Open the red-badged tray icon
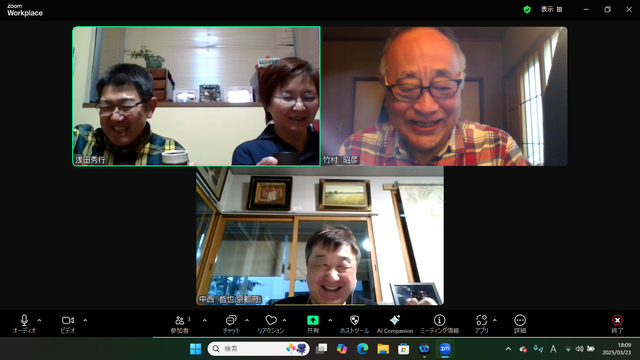640x360 pixels. (x=523, y=349)
